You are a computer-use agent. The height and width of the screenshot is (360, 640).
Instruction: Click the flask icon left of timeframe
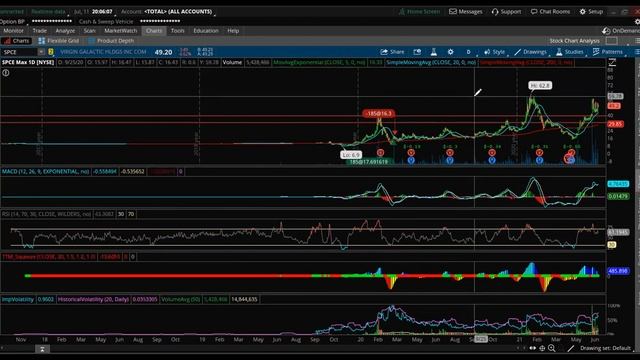[433, 52]
